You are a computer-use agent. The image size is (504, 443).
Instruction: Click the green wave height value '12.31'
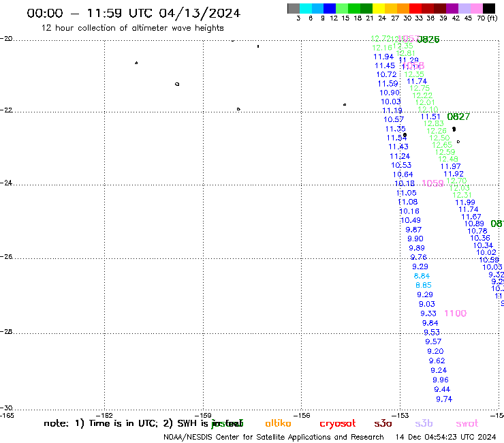coord(462,196)
